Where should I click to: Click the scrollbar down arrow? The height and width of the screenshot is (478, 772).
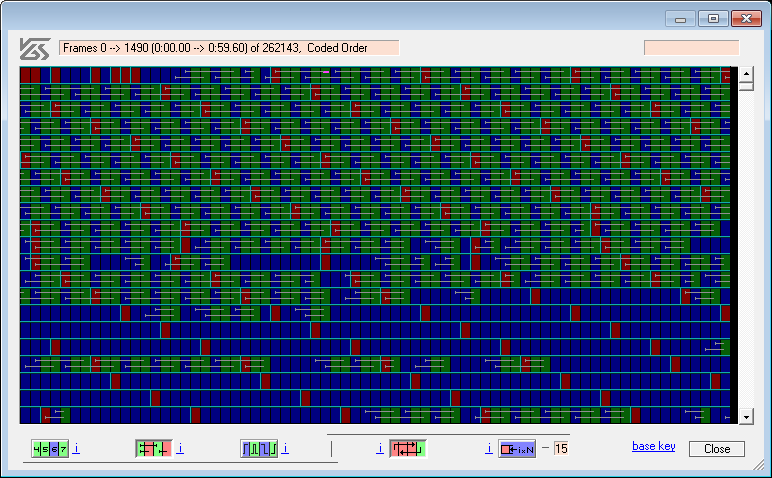click(x=746, y=416)
